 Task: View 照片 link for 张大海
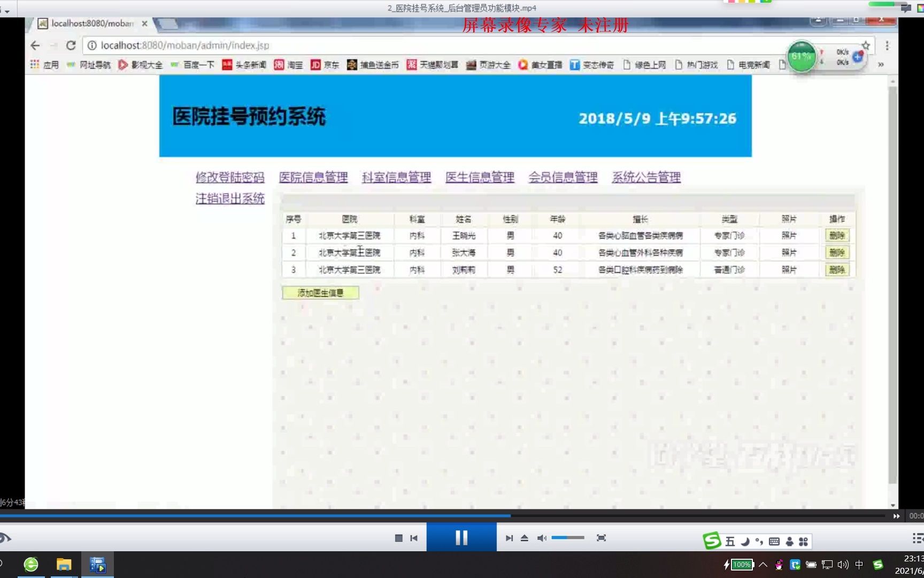coord(789,253)
